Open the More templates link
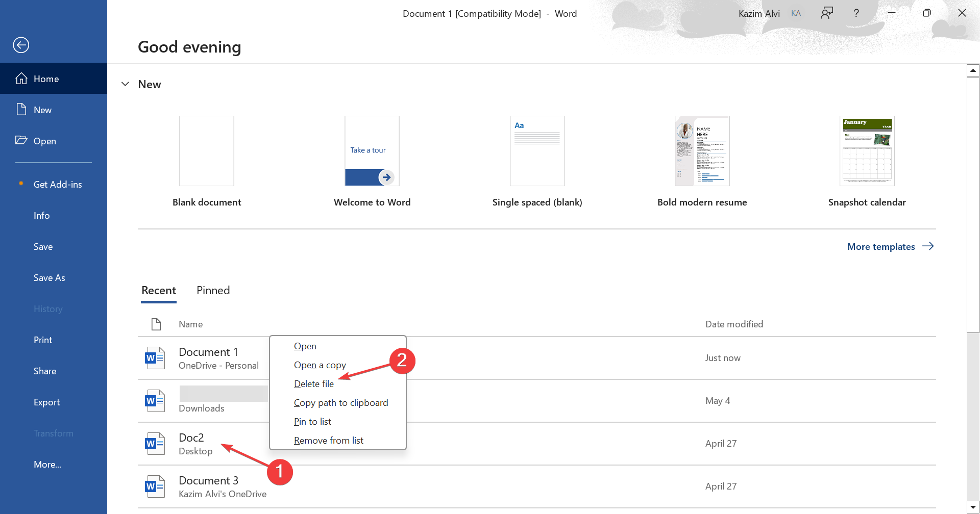 click(x=881, y=246)
